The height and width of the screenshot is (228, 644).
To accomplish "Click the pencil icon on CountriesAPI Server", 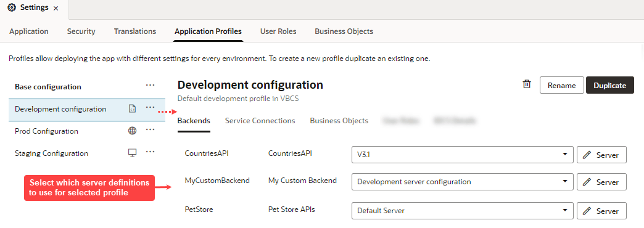I will pyautogui.click(x=587, y=155).
